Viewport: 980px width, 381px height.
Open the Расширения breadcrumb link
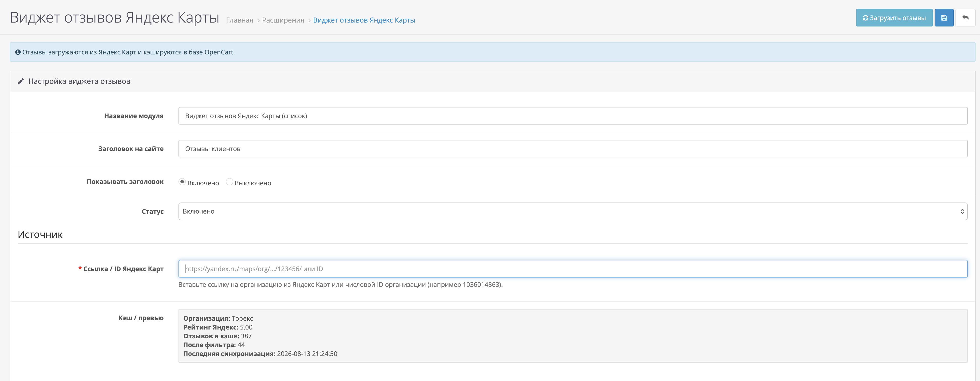(283, 20)
